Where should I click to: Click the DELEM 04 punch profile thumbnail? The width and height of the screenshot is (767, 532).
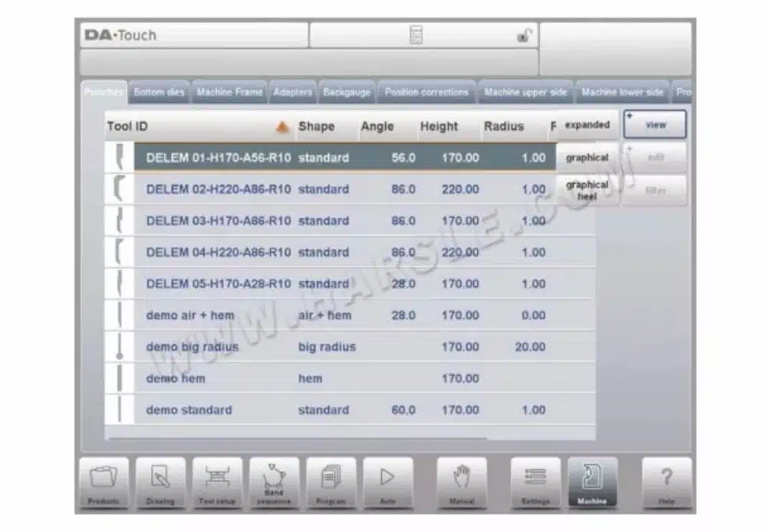click(120, 252)
